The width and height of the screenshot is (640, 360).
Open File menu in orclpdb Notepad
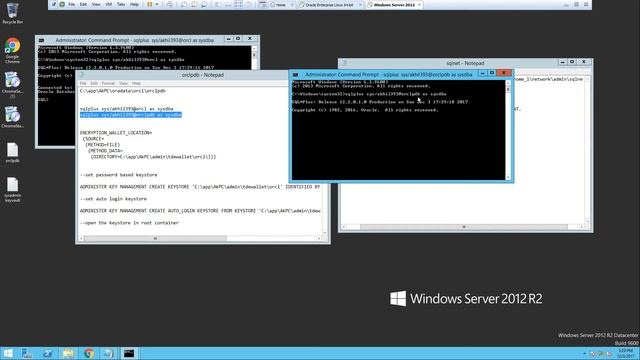tap(83, 83)
